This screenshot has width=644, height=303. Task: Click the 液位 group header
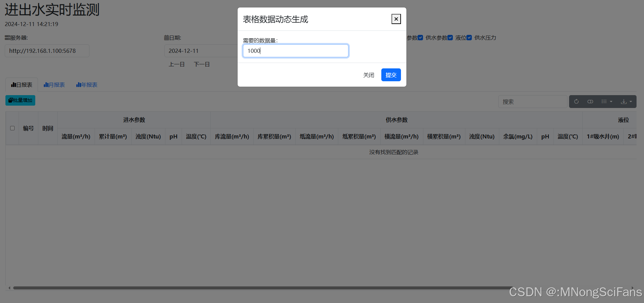(623, 120)
